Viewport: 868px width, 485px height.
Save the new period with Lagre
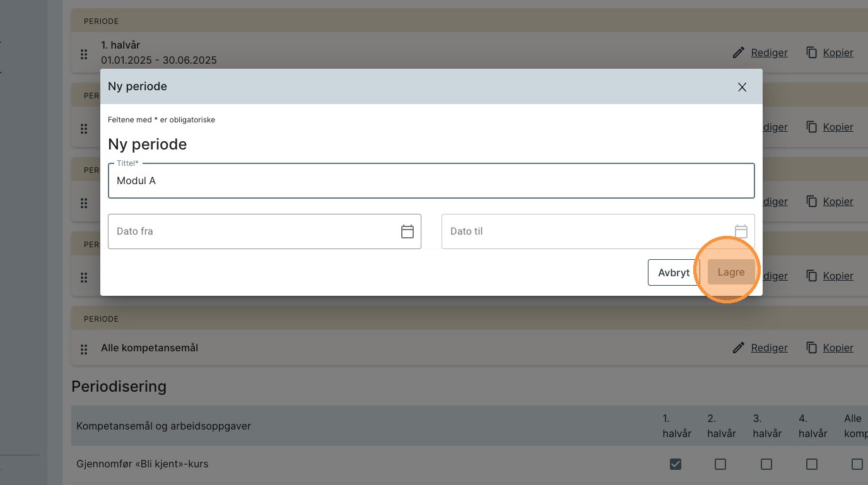[730, 272]
